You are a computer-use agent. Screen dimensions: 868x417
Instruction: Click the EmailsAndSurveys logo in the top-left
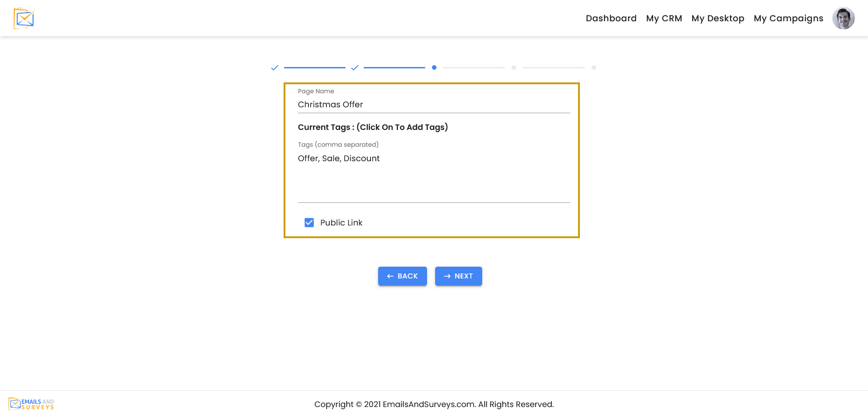(x=24, y=18)
